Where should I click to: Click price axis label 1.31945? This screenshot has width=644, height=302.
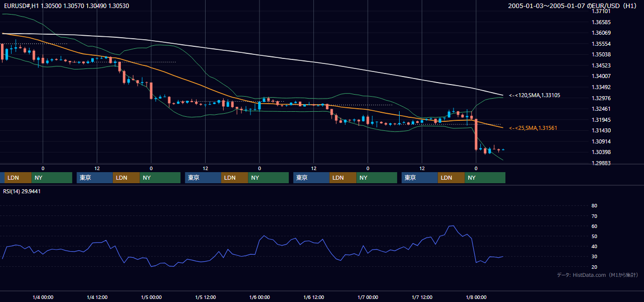coord(601,120)
